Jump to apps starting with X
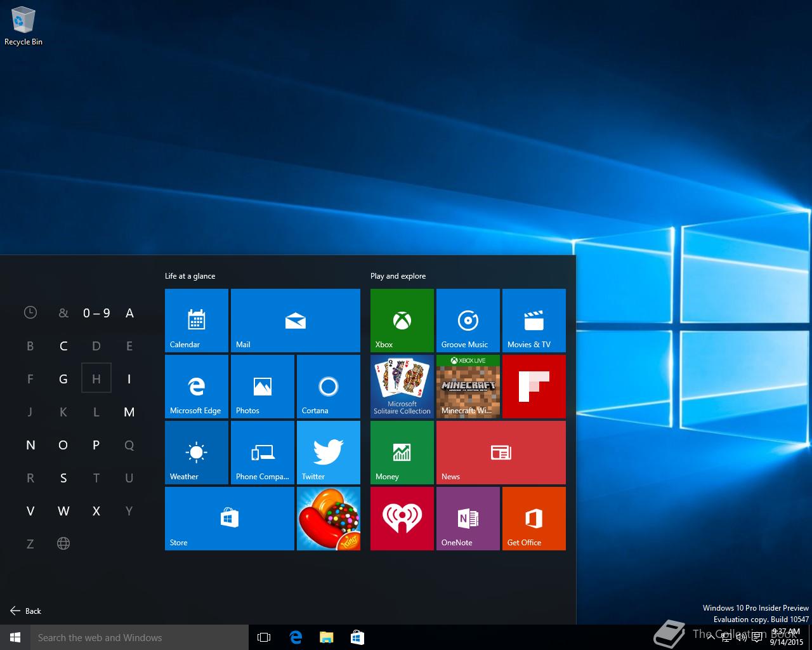812x650 pixels. point(96,510)
